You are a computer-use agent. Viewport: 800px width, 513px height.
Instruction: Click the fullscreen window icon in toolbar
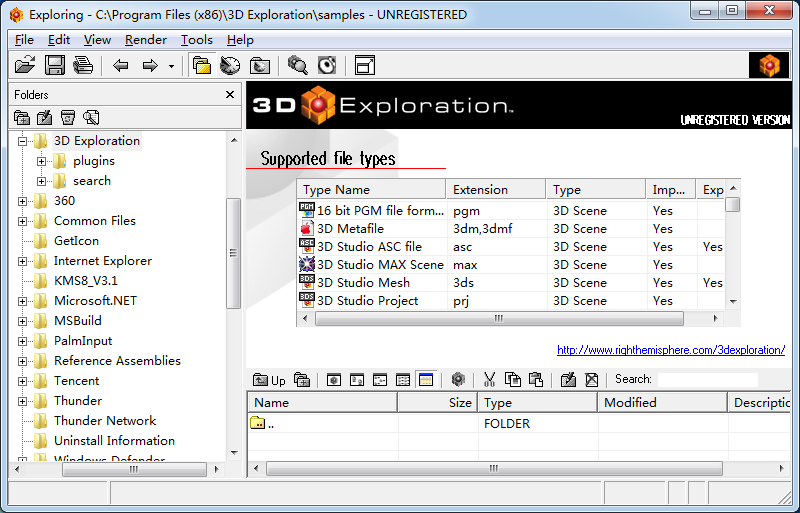365,66
